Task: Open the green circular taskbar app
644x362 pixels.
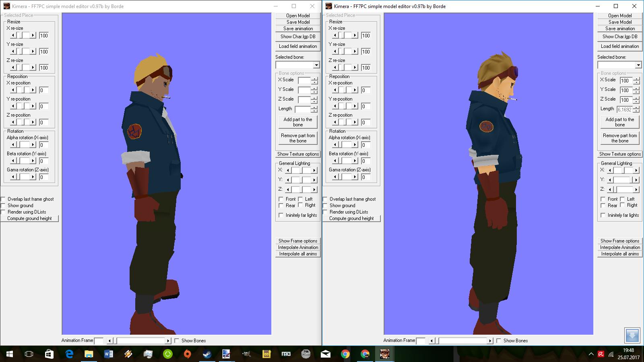Action: [168, 354]
